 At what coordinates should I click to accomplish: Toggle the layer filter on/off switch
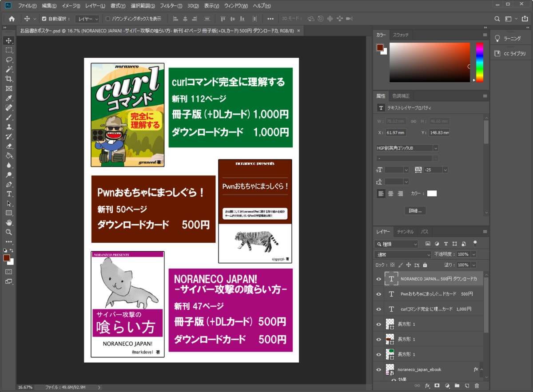pos(475,243)
